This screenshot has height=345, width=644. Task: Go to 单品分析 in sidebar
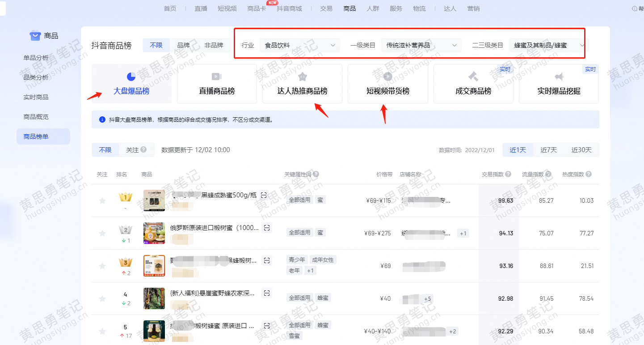click(x=36, y=58)
